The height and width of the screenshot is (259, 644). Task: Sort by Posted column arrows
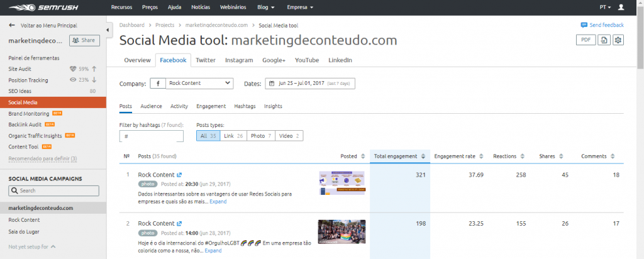coord(363,157)
